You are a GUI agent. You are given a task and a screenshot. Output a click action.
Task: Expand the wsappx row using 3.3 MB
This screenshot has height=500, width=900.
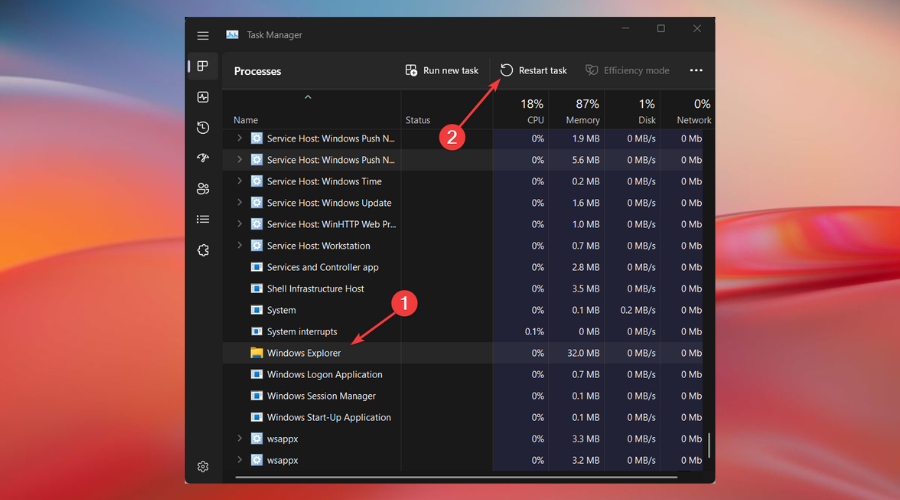[239, 439]
